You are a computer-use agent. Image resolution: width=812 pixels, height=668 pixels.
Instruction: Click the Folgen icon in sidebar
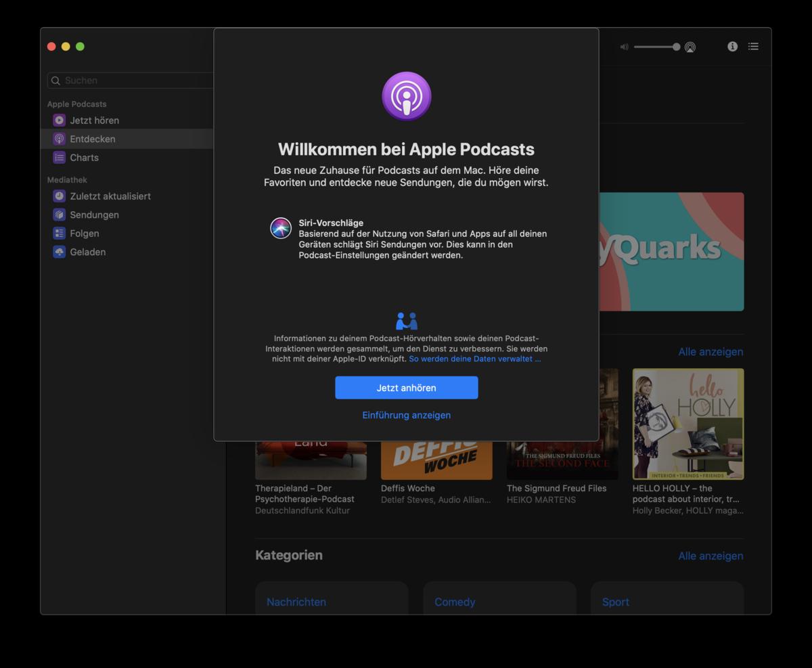(x=60, y=233)
